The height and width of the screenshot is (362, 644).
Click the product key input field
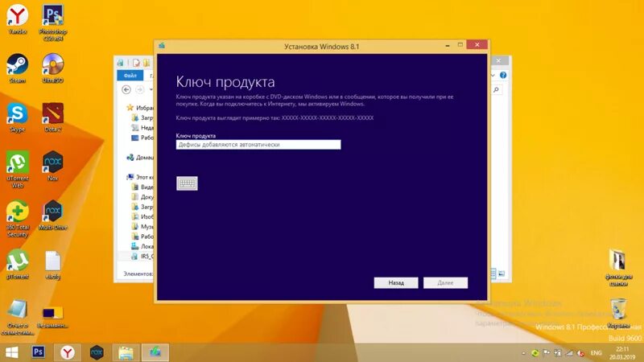tap(258, 145)
